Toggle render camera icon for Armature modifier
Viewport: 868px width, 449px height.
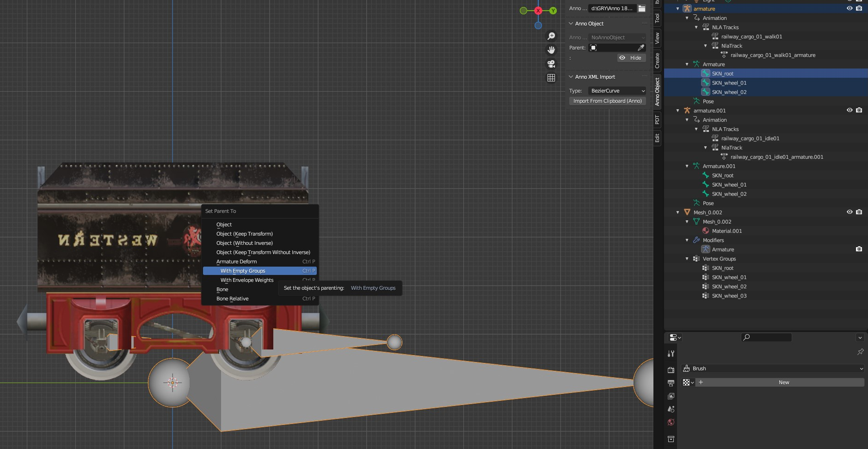[859, 249]
